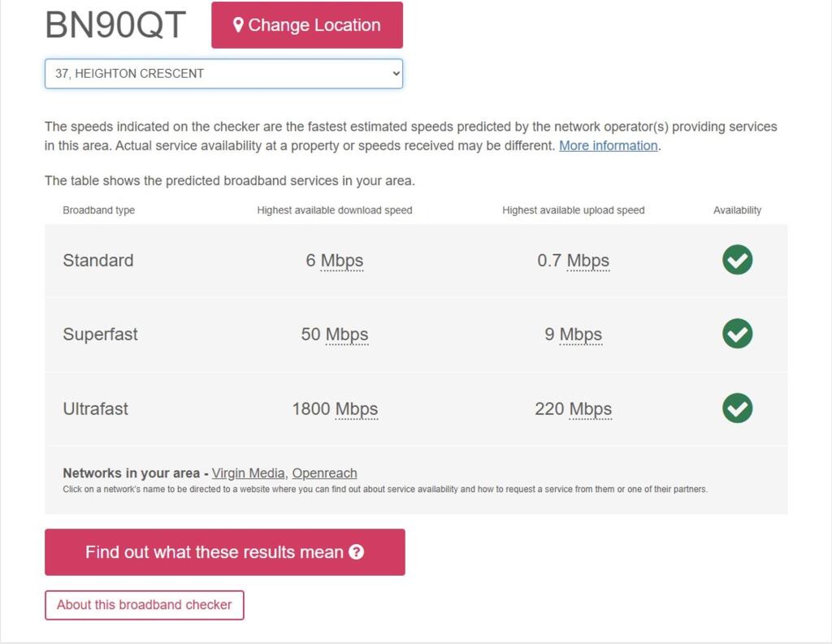The width and height of the screenshot is (832, 644).
Task: Click the Superfast availability green checkmark
Action: 737,334
